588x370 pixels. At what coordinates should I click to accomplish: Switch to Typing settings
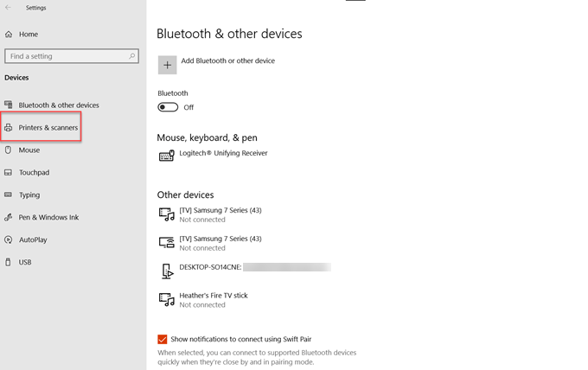coord(29,195)
